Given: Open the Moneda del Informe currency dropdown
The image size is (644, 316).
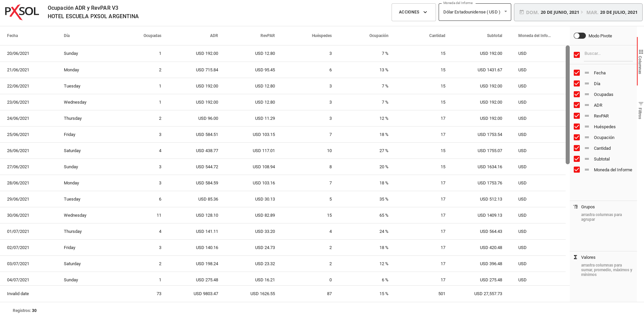Looking at the screenshot, I should [x=474, y=12].
